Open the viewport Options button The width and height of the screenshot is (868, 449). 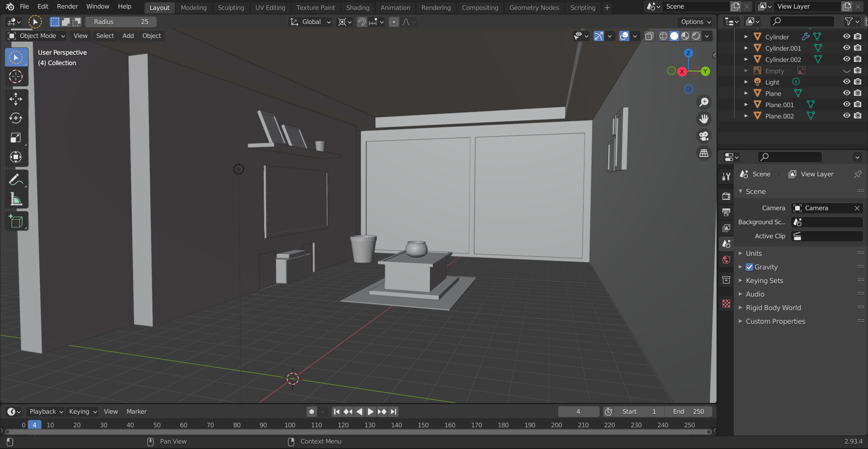coord(695,22)
